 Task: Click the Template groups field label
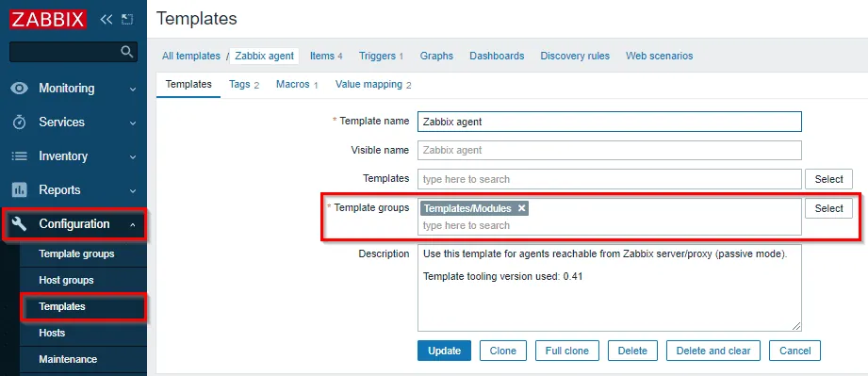(x=371, y=207)
